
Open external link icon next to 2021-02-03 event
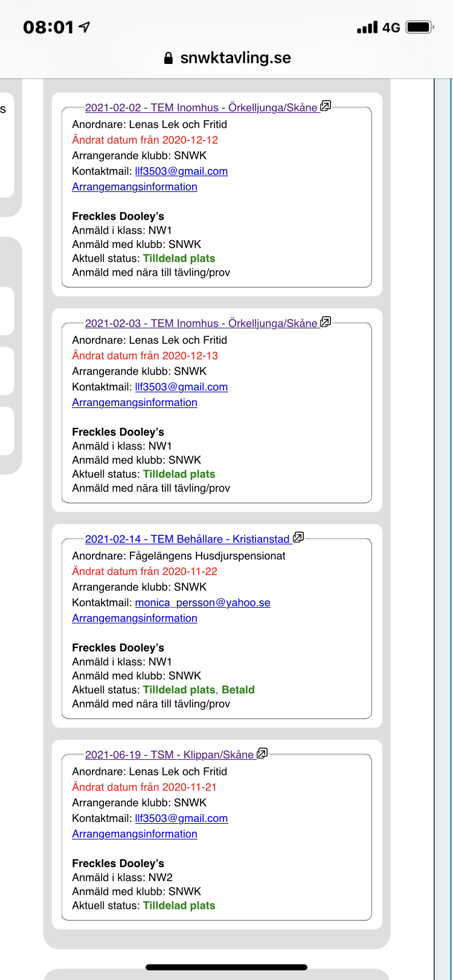[x=326, y=322]
